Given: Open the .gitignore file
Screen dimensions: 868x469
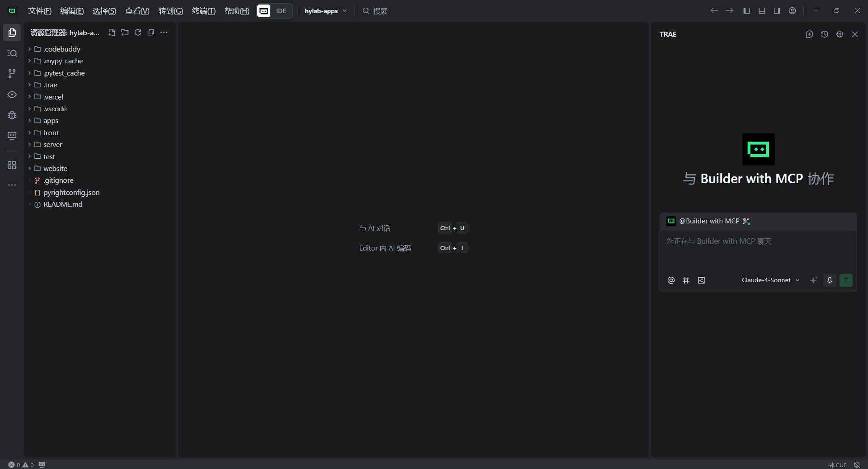Looking at the screenshot, I should 99,180.
